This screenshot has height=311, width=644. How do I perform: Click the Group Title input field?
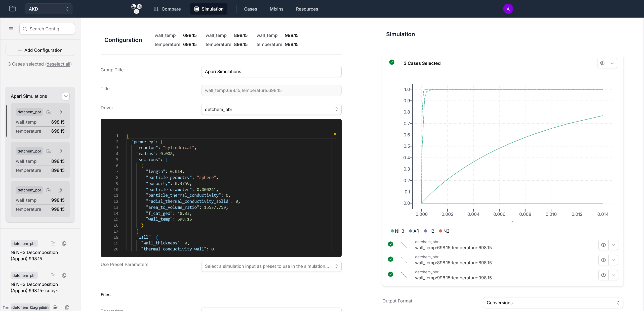tap(271, 72)
